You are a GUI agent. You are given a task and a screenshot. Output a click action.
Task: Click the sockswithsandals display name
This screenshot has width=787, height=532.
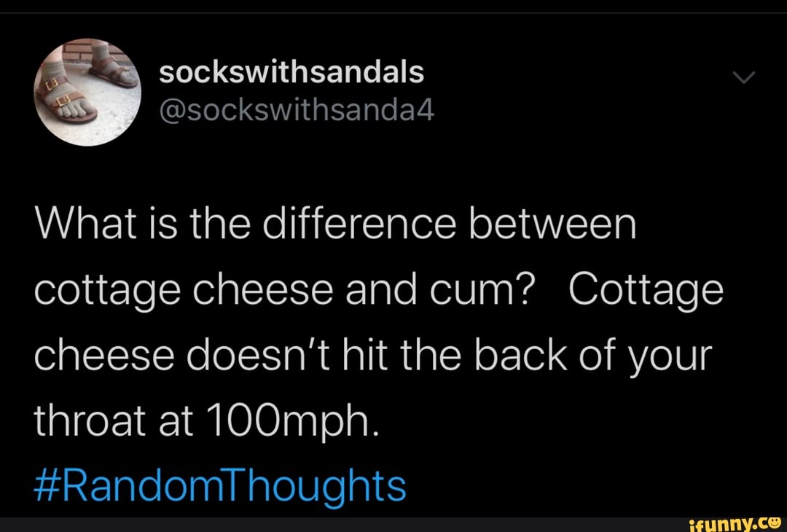290,71
